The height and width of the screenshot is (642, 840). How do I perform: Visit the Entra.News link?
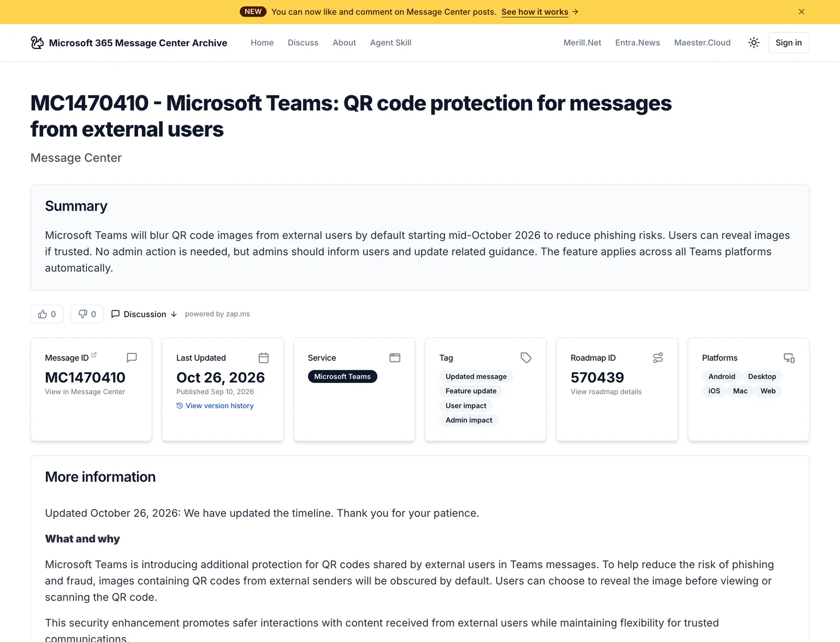click(x=637, y=43)
